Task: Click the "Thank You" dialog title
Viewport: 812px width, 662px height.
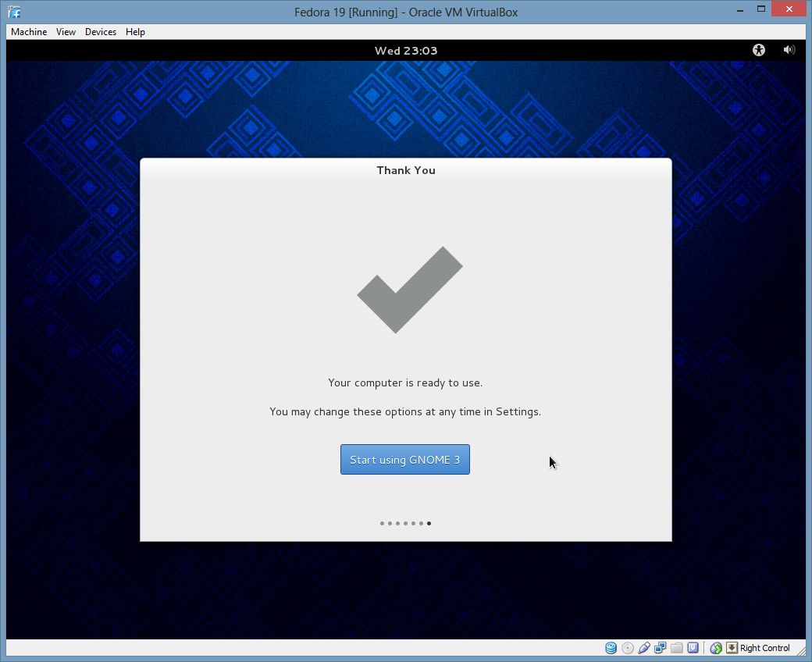Action: (406, 170)
